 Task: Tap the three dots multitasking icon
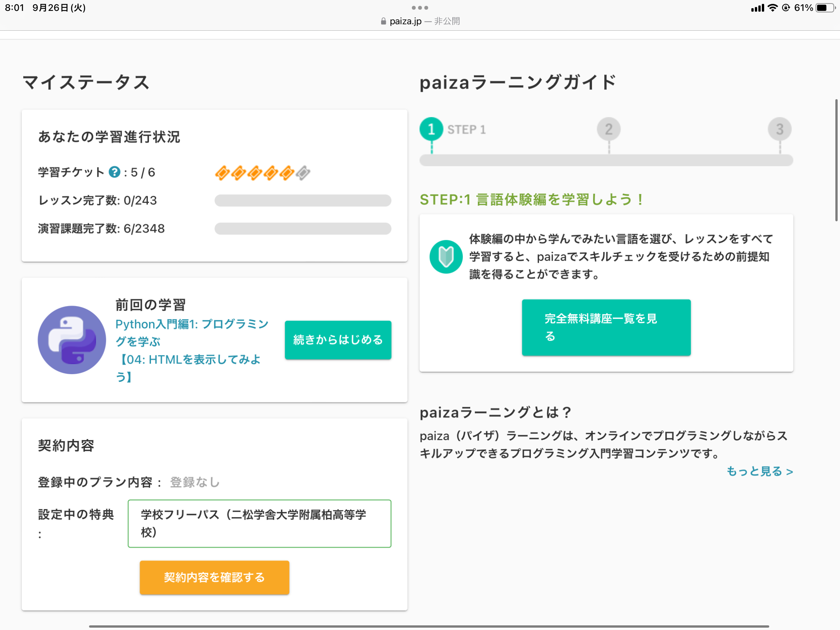pos(420,8)
